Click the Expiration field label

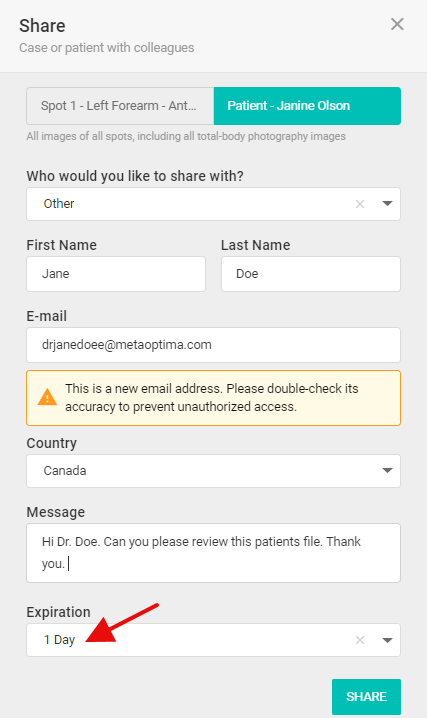coord(58,612)
